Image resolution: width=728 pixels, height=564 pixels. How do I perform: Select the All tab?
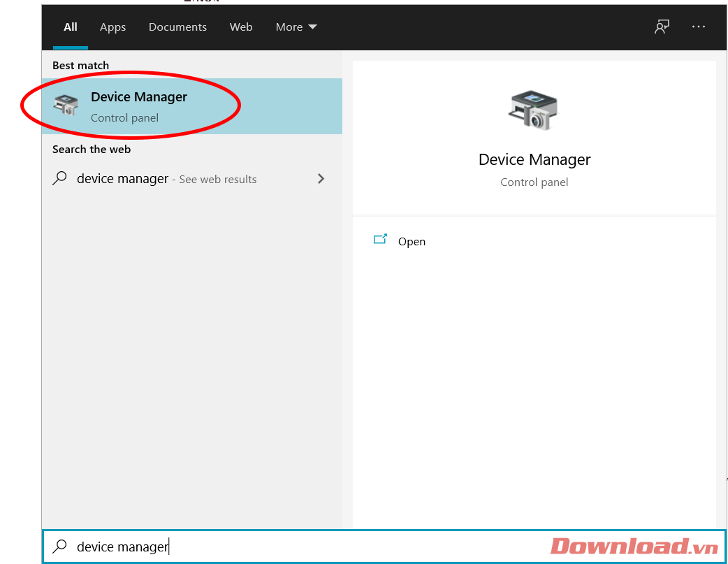pos(70,27)
